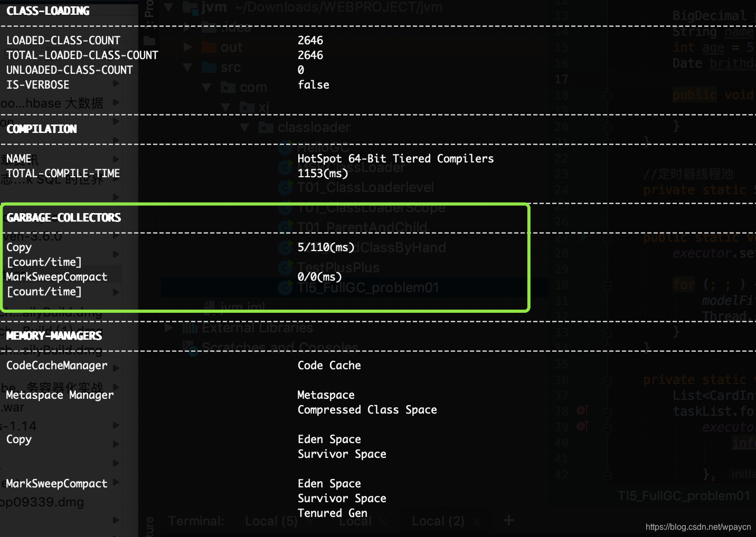Click the UNLOADED-CLASS-COUNT value 0

(x=301, y=70)
